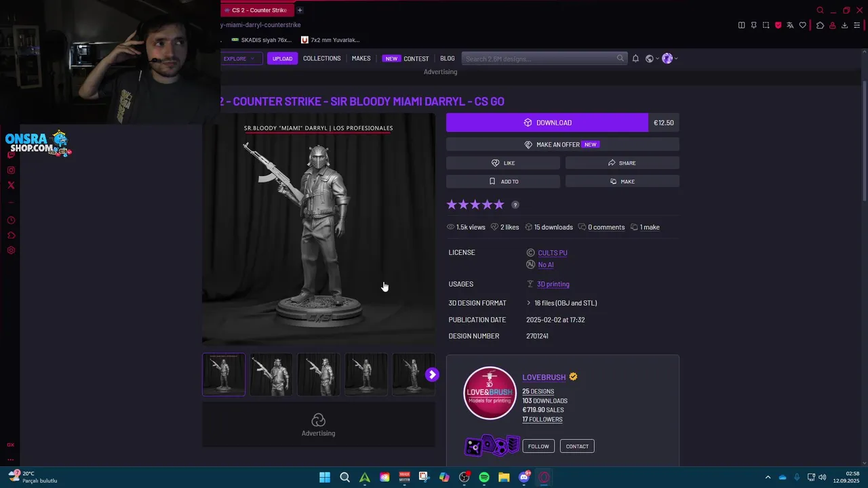
Task: Open the No AI link
Action: point(545,265)
